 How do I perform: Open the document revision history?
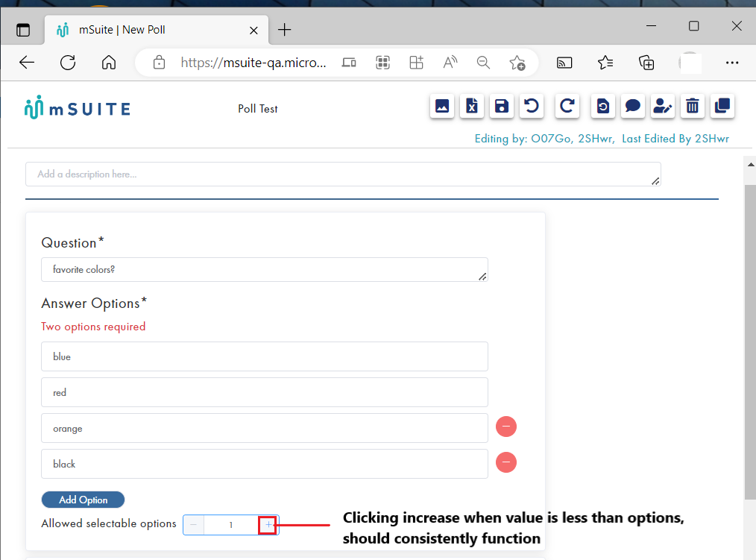(x=602, y=106)
